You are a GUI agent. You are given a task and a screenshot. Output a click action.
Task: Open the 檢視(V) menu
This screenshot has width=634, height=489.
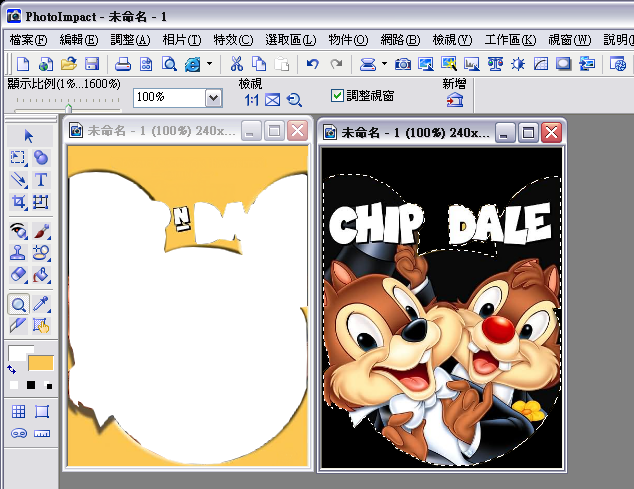452,40
